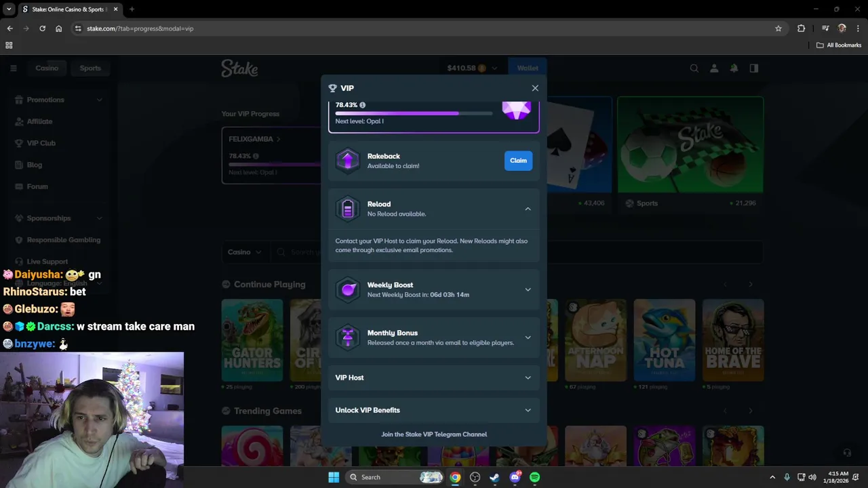868x488 pixels.
Task: Open the notifications bell
Action: [734, 68]
